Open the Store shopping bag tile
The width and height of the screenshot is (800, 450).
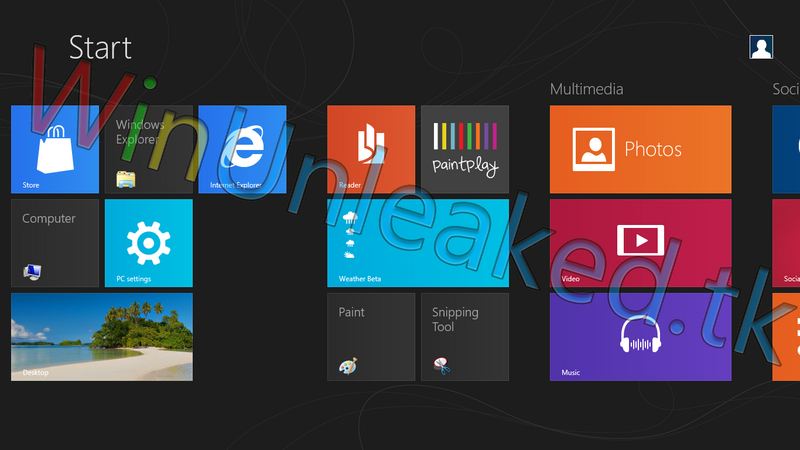pos(55,149)
